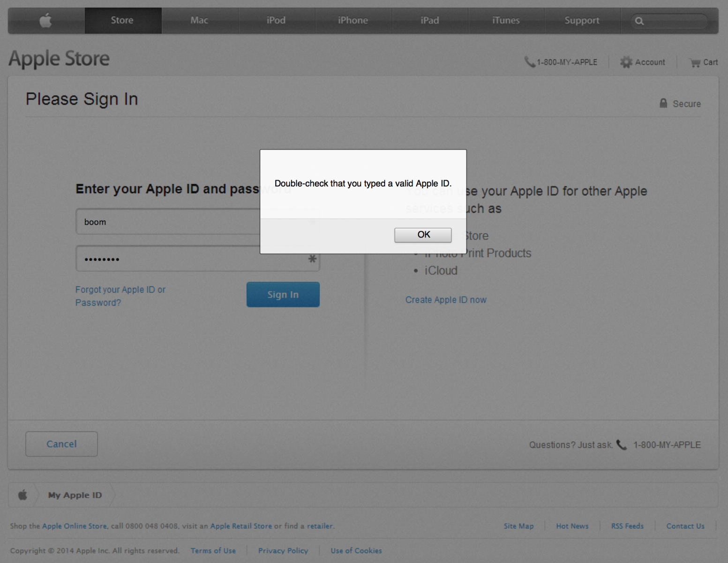Open the Terms of Use link
728x563 pixels.
pyautogui.click(x=213, y=551)
